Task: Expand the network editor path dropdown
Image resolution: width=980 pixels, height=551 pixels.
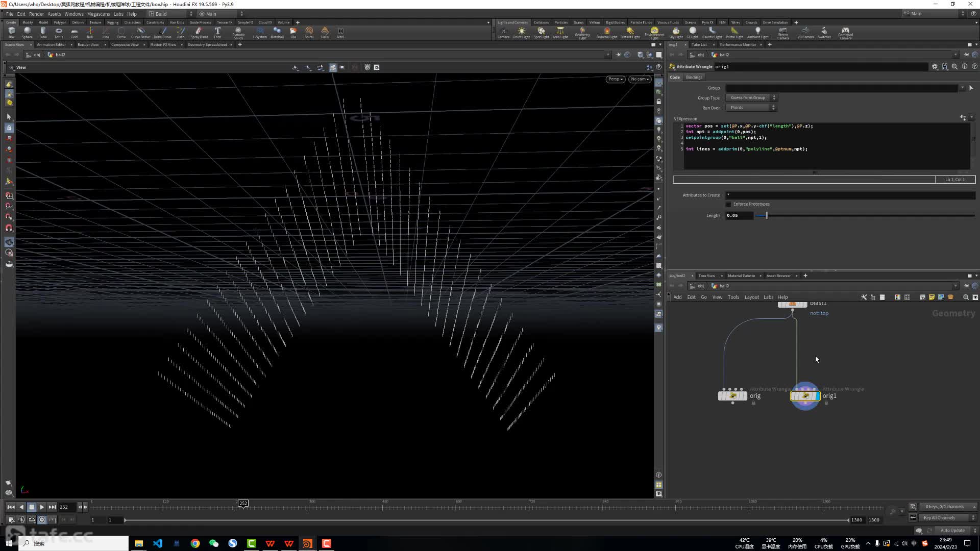Action: click(x=955, y=286)
